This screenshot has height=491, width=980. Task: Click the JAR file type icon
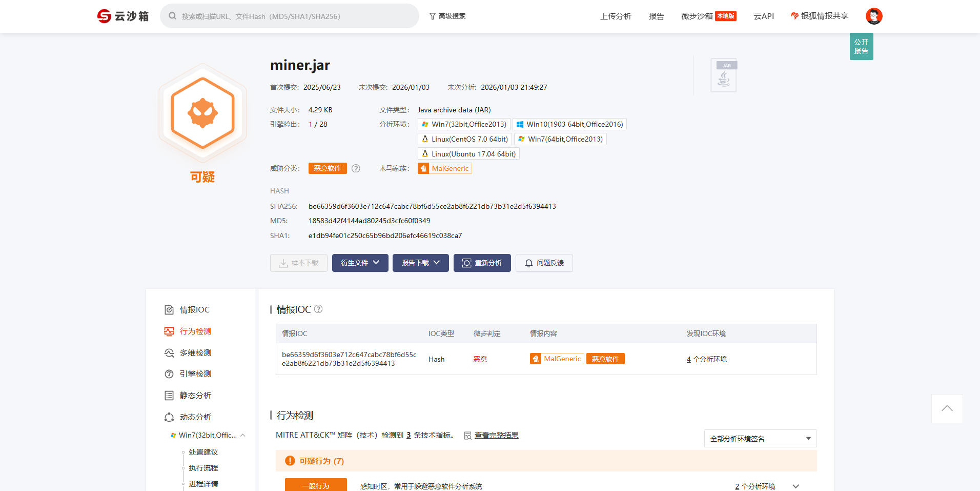(723, 75)
